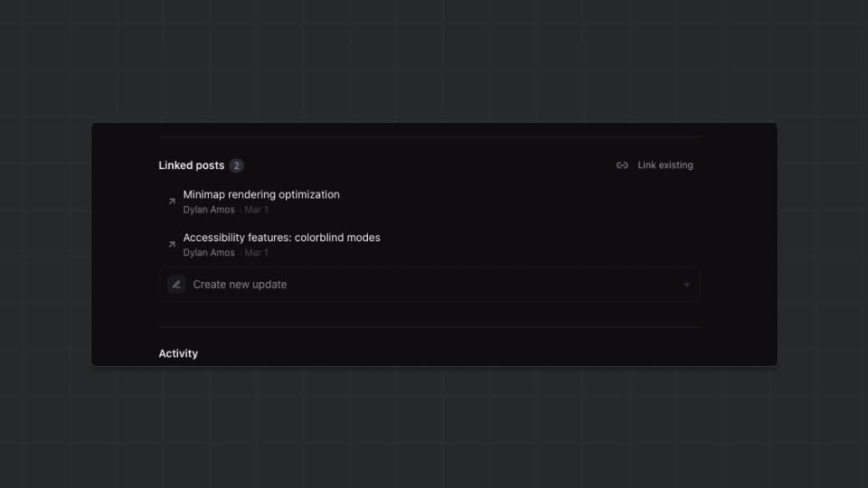The height and width of the screenshot is (488, 868).
Task: Open the Minimap rendering optimization post
Action: pos(261,195)
